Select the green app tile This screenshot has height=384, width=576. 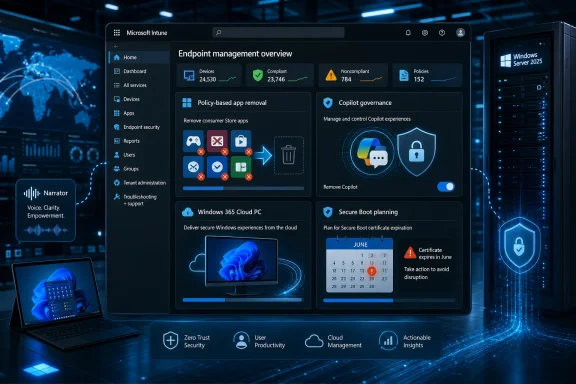coord(241,167)
